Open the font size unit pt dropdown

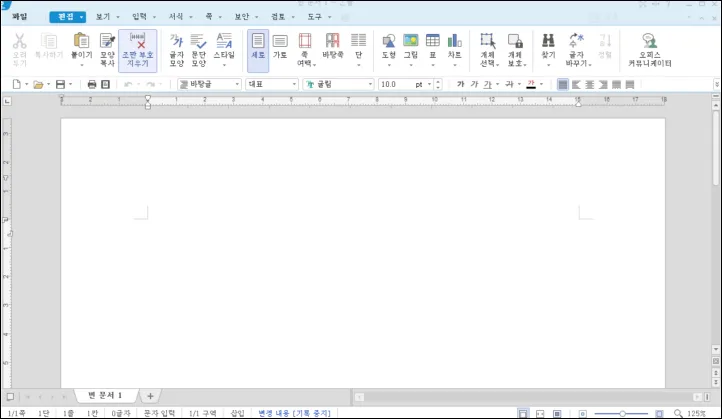[x=429, y=84]
